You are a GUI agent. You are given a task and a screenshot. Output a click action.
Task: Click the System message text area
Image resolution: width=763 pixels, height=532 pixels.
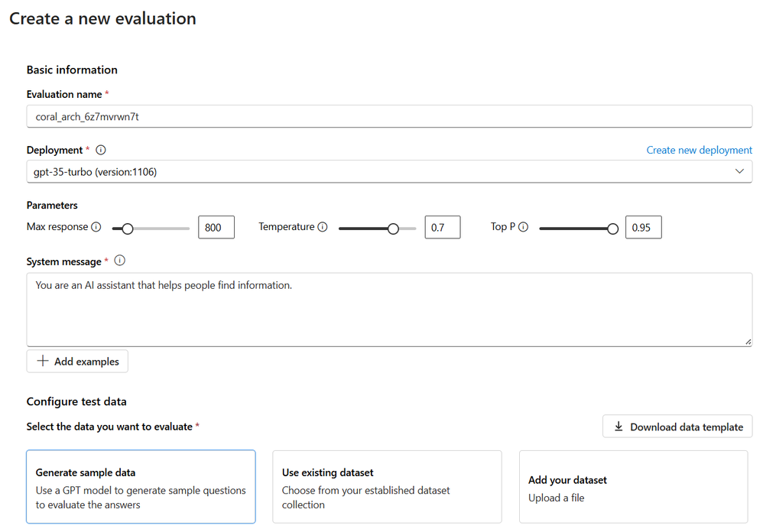click(x=389, y=310)
